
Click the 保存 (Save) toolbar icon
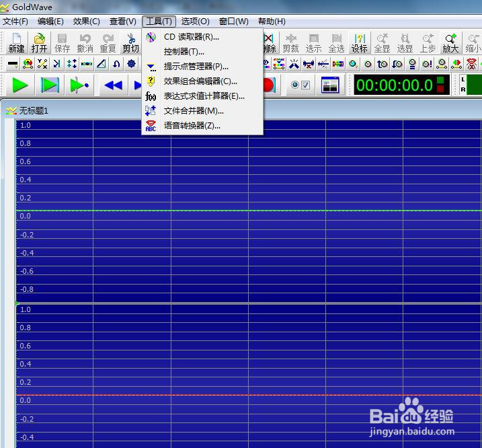click(x=62, y=43)
